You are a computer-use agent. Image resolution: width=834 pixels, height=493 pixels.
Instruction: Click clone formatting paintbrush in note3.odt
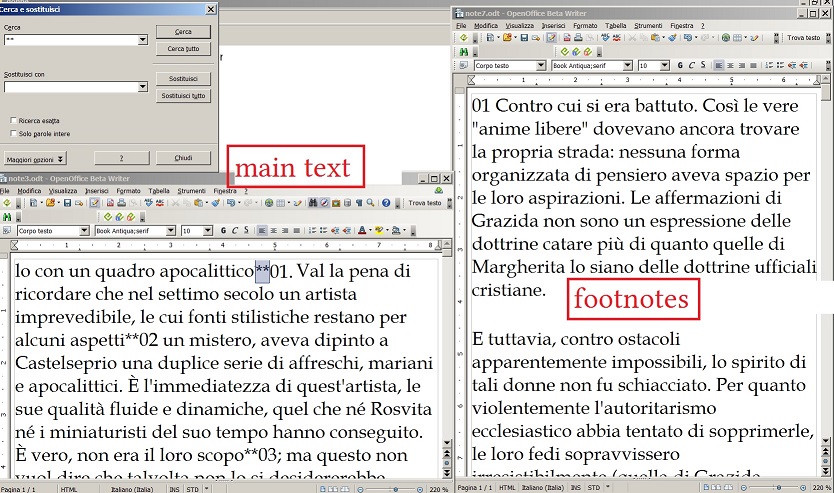[x=215, y=203]
